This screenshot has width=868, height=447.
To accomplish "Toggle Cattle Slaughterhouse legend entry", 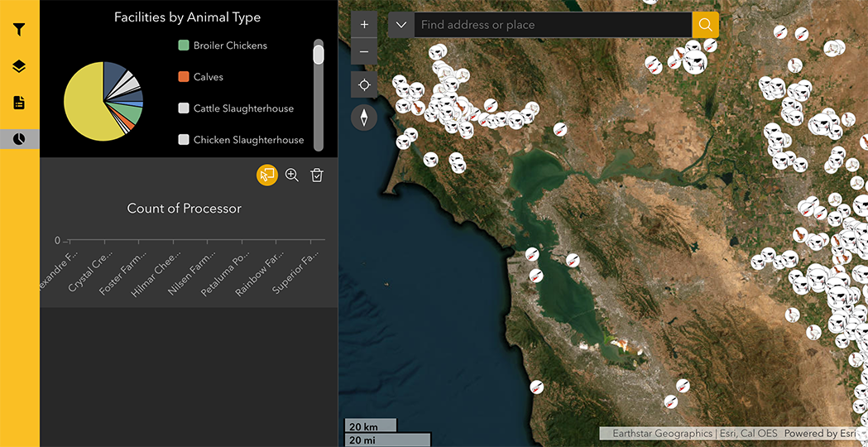I will (x=243, y=108).
